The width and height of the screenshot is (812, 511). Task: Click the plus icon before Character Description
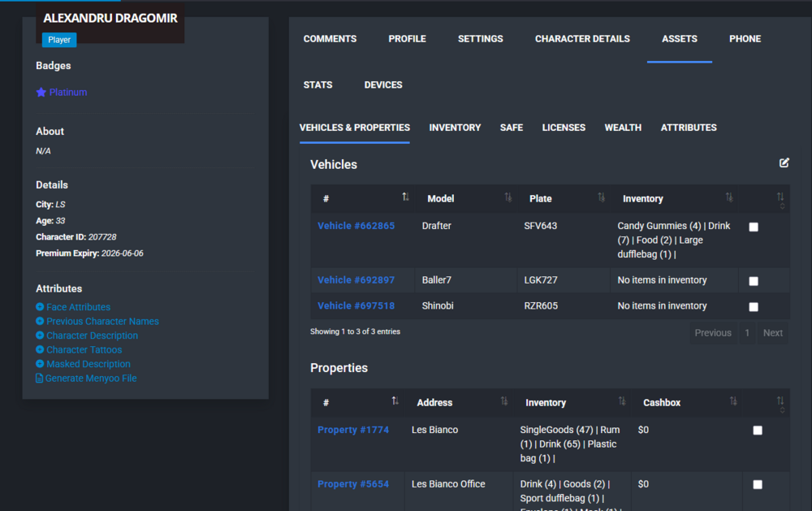tap(40, 336)
